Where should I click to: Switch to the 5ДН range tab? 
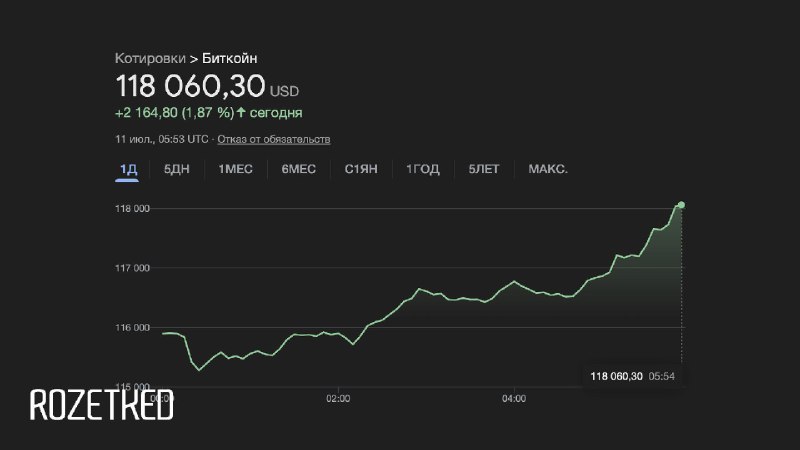pyautogui.click(x=177, y=169)
